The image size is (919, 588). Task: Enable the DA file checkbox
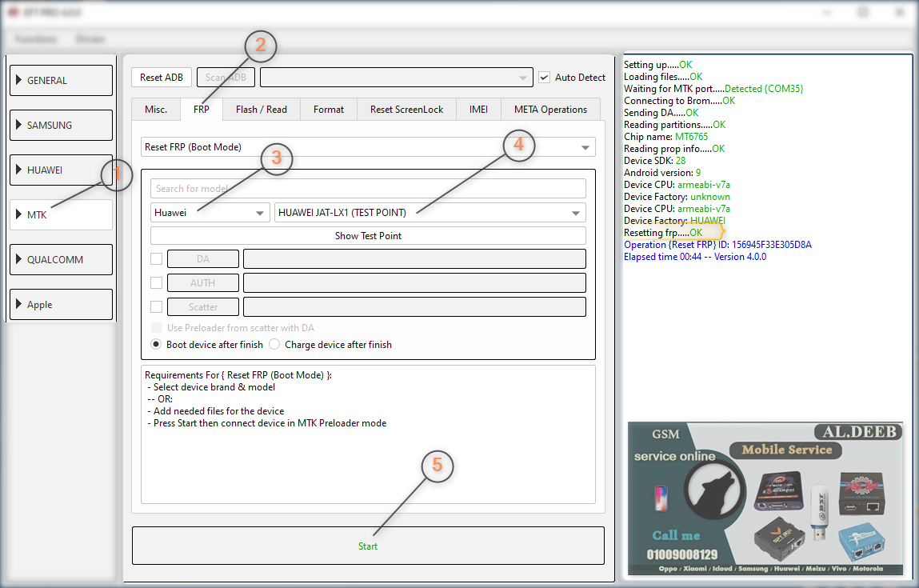pyautogui.click(x=157, y=258)
